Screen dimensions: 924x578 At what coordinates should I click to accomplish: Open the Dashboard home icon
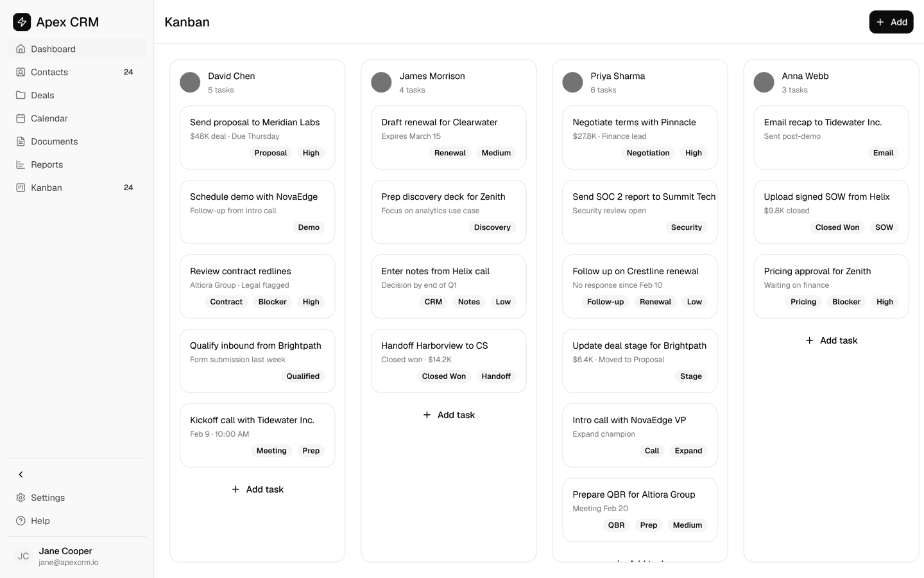pyautogui.click(x=21, y=49)
